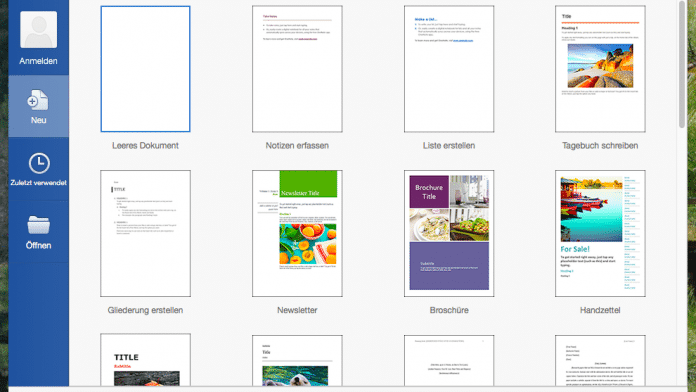The height and width of the screenshot is (392, 696).
Task: Pick the Handzettel For Sale template thumbnail
Action: 600,234
